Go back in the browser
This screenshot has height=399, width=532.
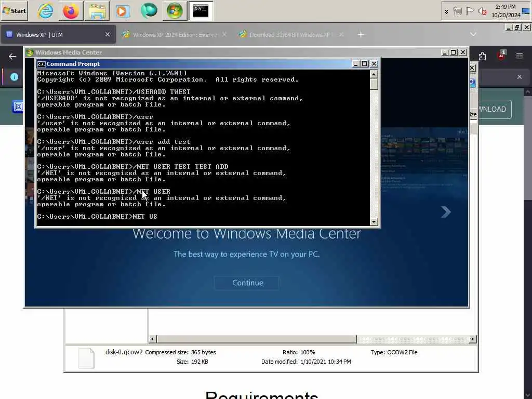coord(12,56)
